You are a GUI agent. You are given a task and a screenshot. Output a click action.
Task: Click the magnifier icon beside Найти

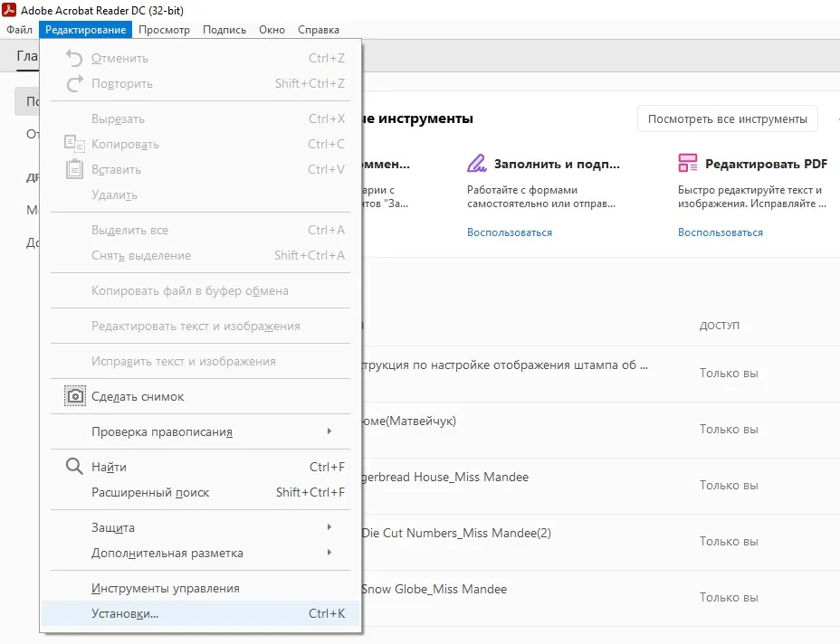click(74, 467)
